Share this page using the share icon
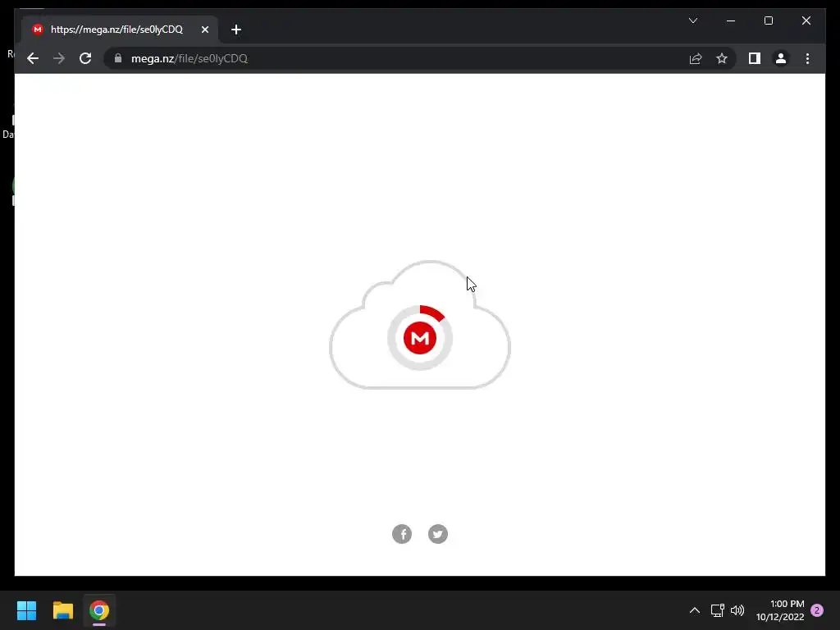This screenshot has height=630, width=840. pos(696,58)
